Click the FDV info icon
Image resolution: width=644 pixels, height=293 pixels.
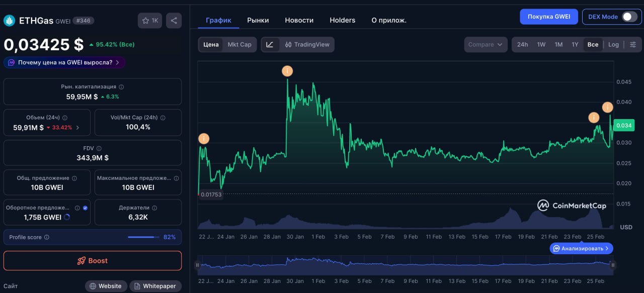[99, 148]
